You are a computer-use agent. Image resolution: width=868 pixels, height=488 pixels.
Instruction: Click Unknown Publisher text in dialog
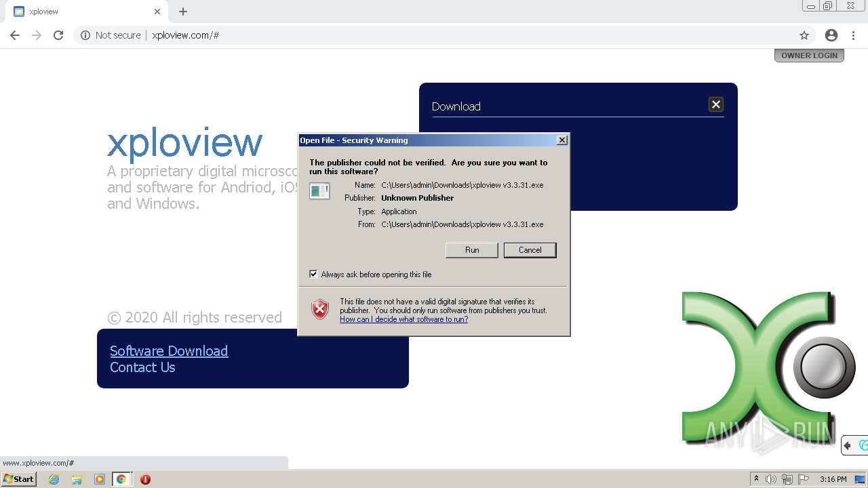pos(417,198)
